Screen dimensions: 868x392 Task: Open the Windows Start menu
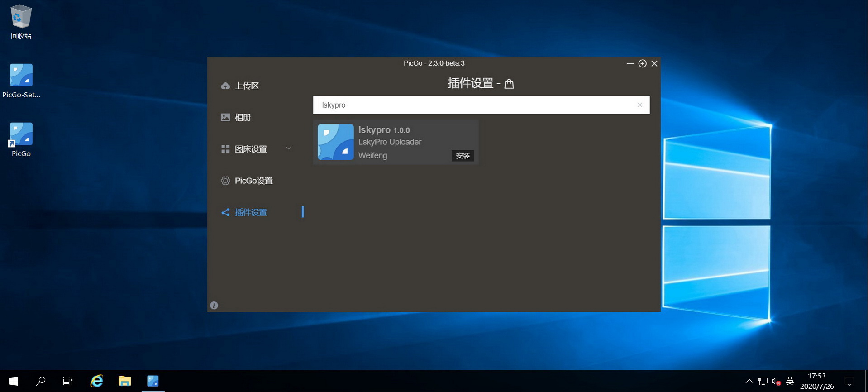click(14, 381)
